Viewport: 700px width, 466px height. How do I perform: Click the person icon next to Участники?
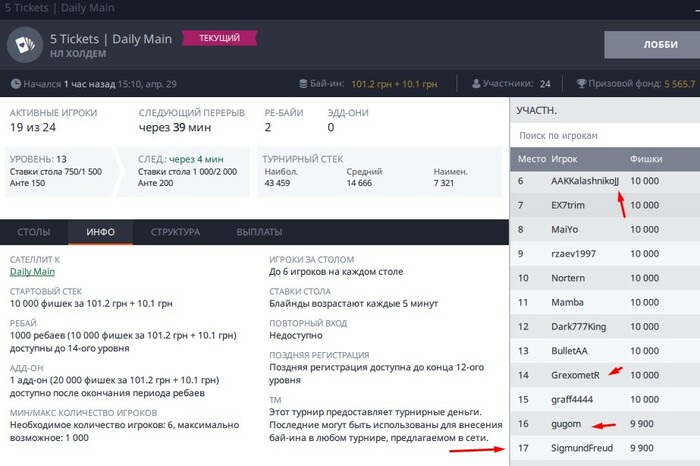(476, 83)
